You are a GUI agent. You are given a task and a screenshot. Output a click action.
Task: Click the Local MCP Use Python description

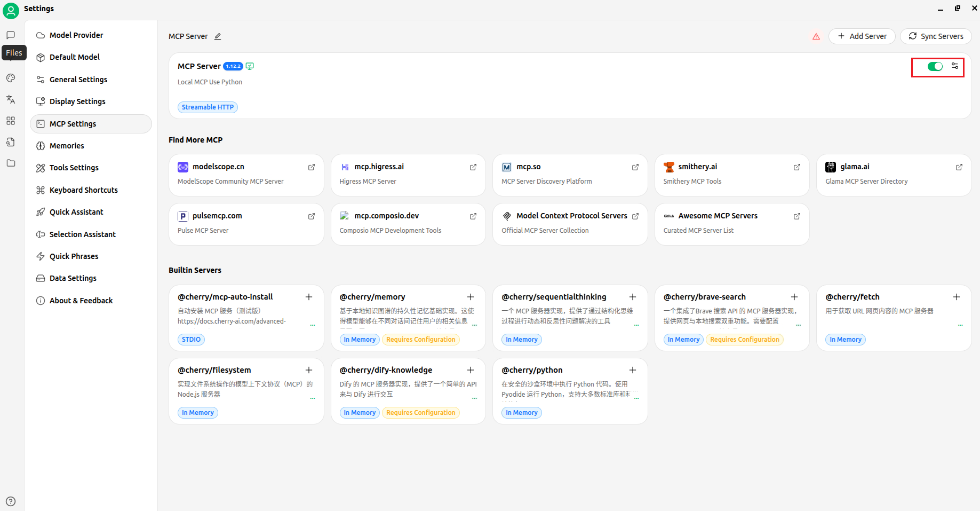point(210,82)
